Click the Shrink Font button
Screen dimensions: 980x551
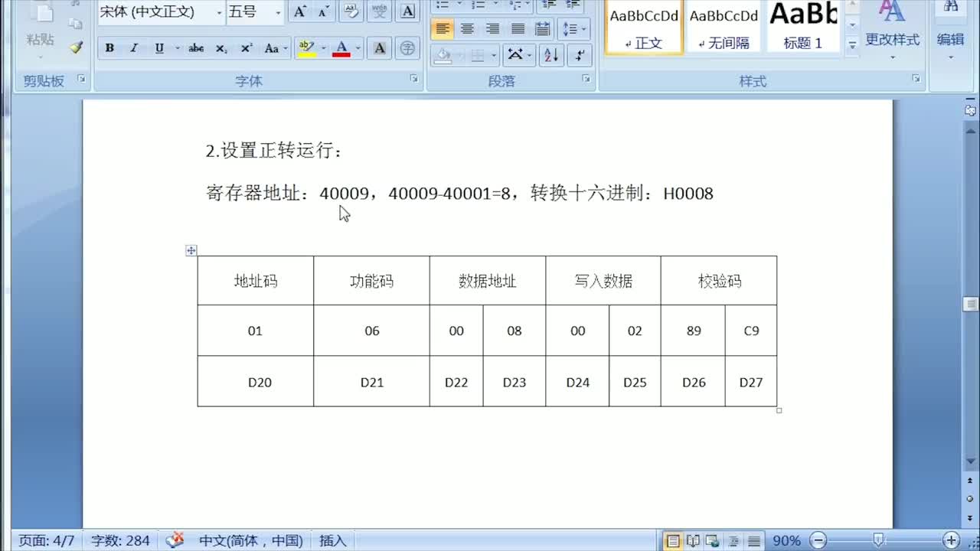coord(323,11)
